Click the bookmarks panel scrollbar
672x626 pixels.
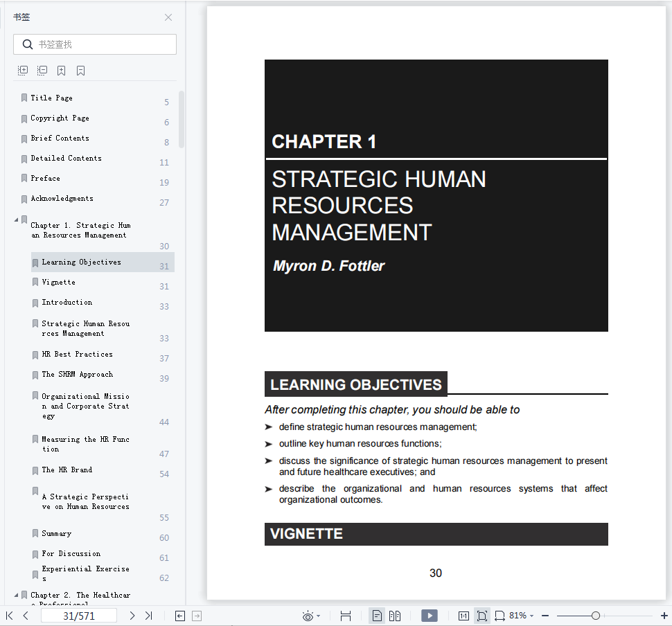(182, 119)
